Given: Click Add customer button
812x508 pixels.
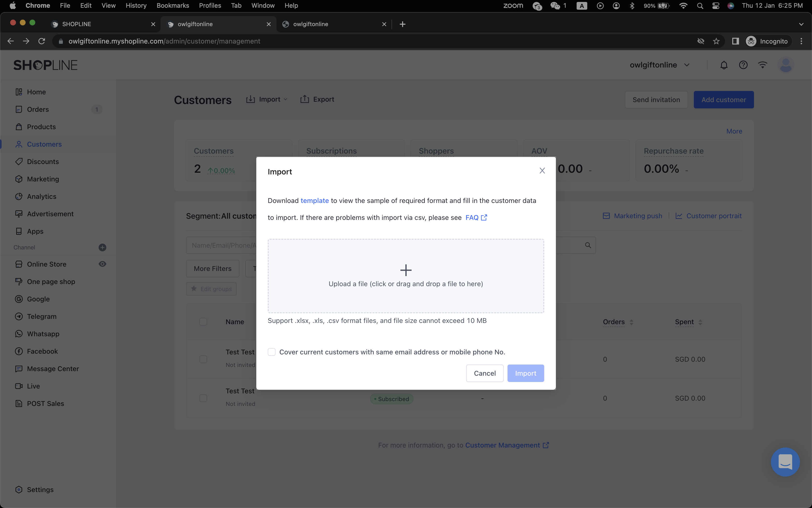Looking at the screenshot, I should [723, 99].
